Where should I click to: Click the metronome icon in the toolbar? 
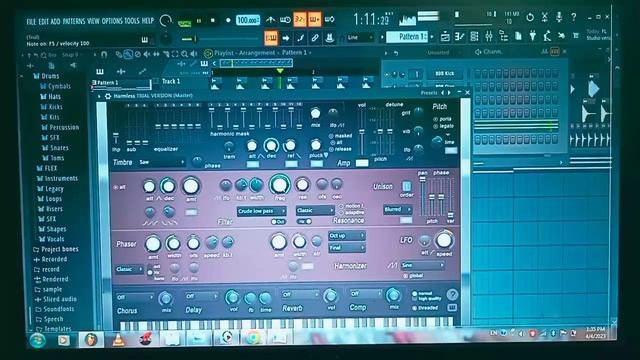(x=271, y=19)
